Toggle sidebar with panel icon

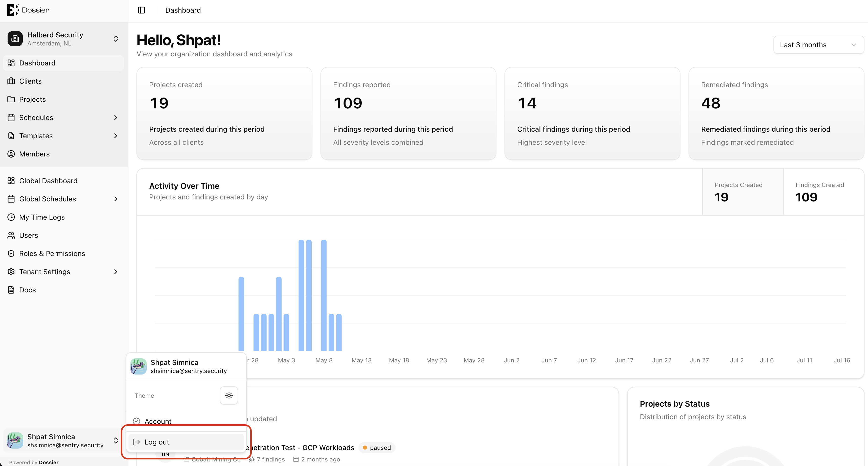(x=142, y=10)
